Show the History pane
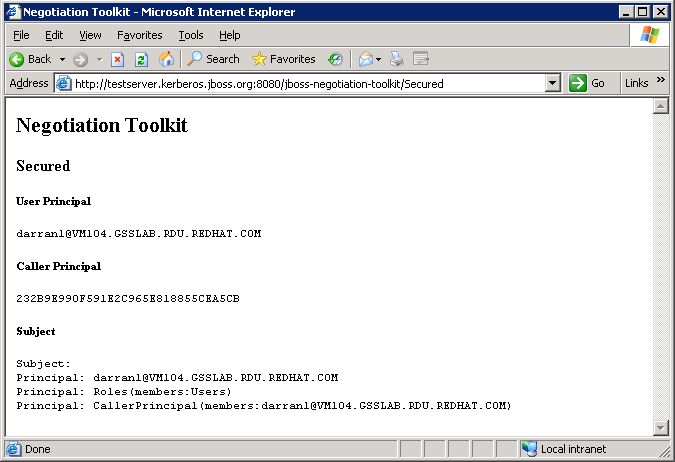 tap(335, 59)
